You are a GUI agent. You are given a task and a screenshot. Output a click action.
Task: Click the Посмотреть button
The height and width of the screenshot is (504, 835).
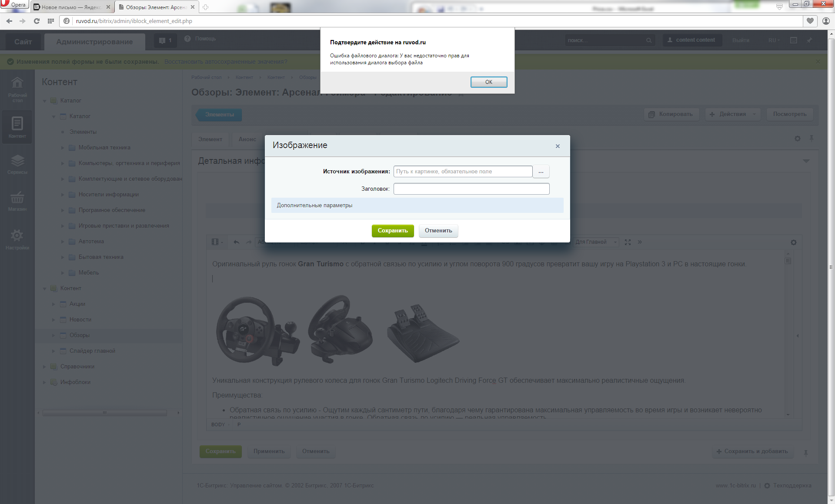tap(790, 114)
